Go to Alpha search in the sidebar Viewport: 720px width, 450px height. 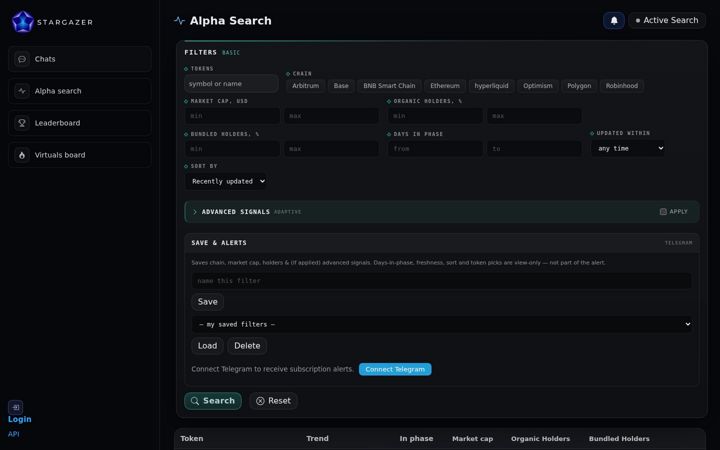80,91
